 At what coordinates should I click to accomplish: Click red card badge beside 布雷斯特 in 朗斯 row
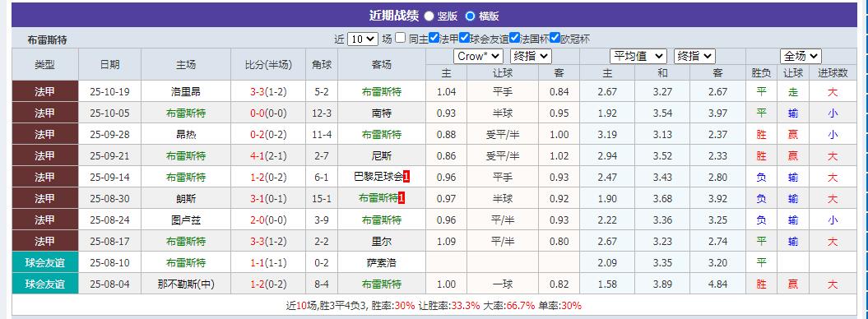click(402, 198)
